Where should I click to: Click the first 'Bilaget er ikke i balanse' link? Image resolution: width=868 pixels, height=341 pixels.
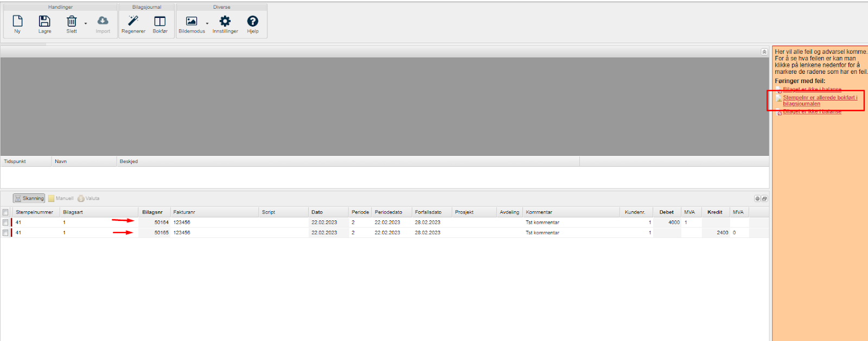pyautogui.click(x=812, y=90)
